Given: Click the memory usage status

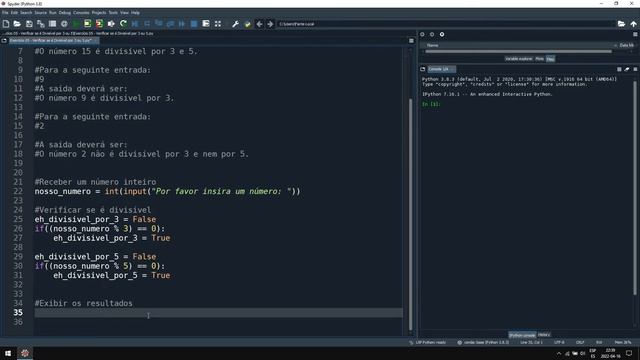Looking at the screenshot, I should point(623,342).
